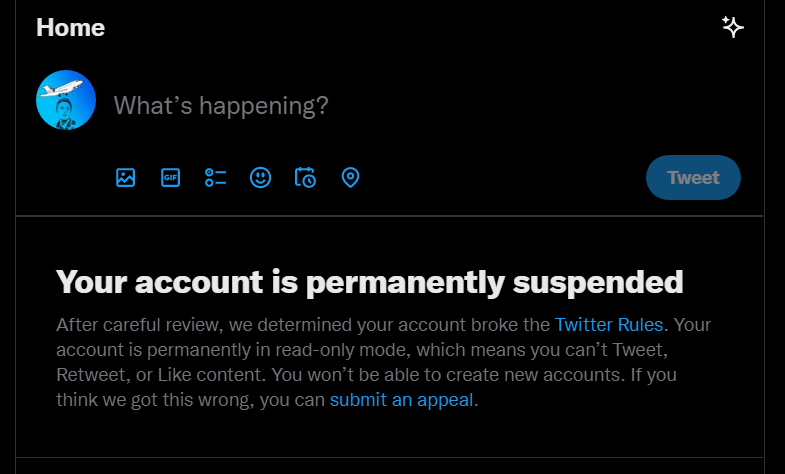This screenshot has height=474, width=785.
Task: Open the Top Tweets sparkle menu
Action: point(733,27)
